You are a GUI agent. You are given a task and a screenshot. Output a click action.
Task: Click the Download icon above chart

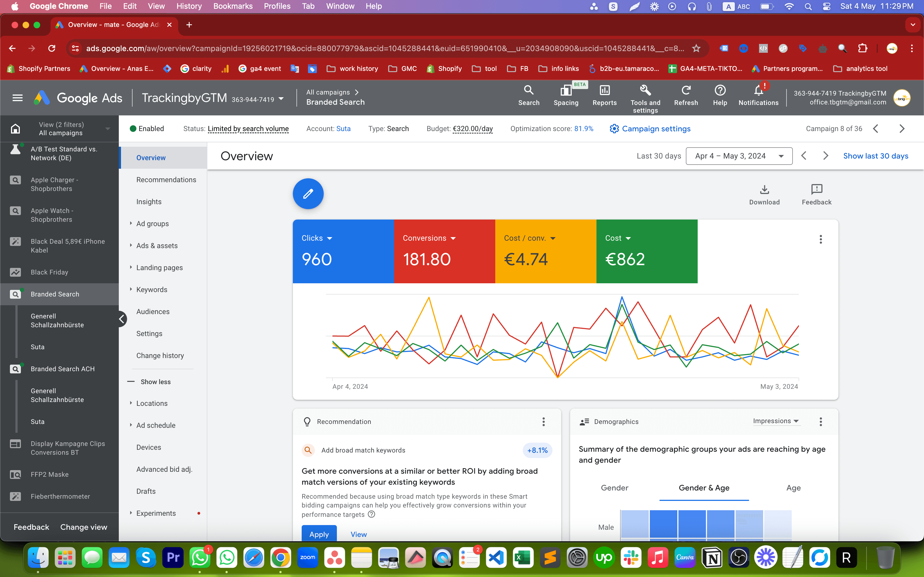point(764,190)
